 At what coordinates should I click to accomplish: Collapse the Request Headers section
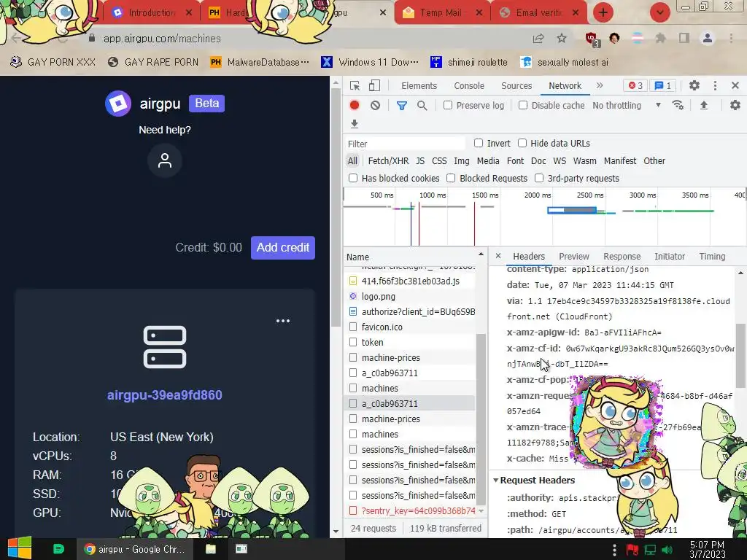(495, 480)
